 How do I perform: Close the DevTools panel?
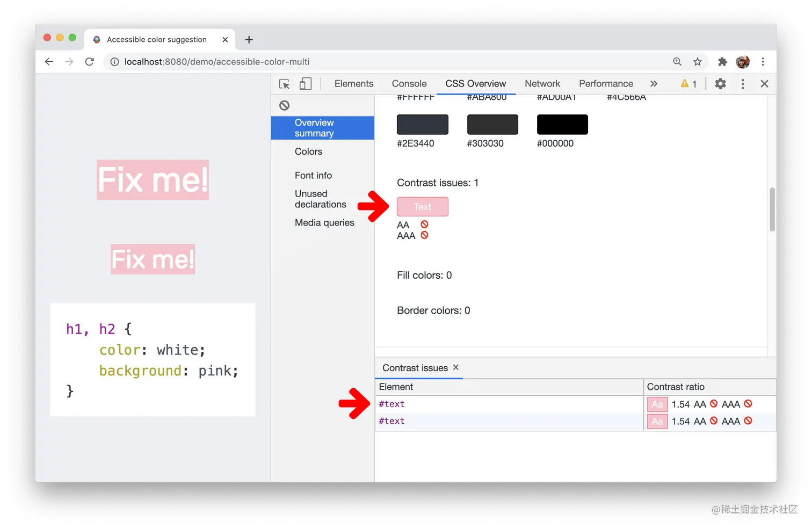point(764,84)
